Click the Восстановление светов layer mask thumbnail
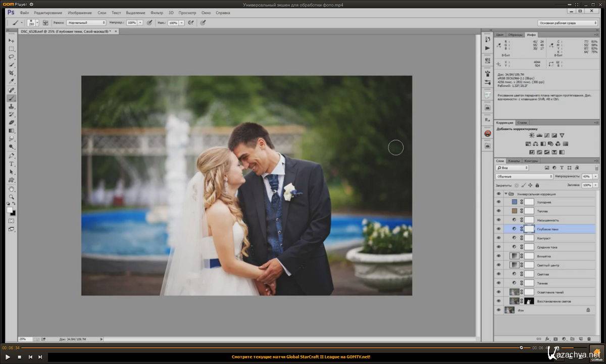This screenshot has width=606, height=364. pyautogui.click(x=529, y=301)
